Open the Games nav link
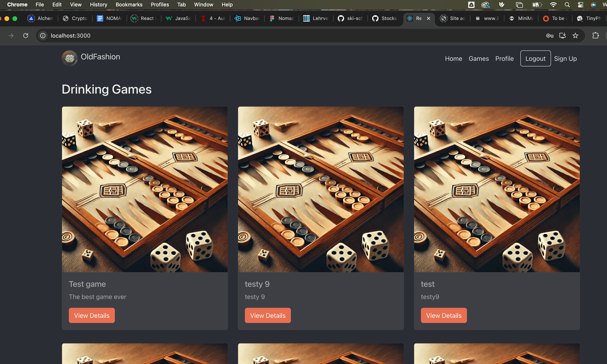 [x=479, y=59]
